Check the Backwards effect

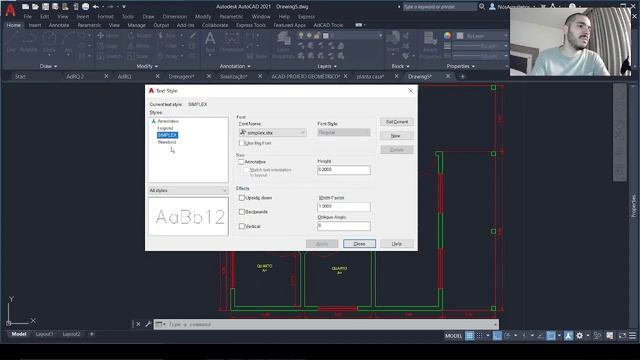(x=241, y=212)
